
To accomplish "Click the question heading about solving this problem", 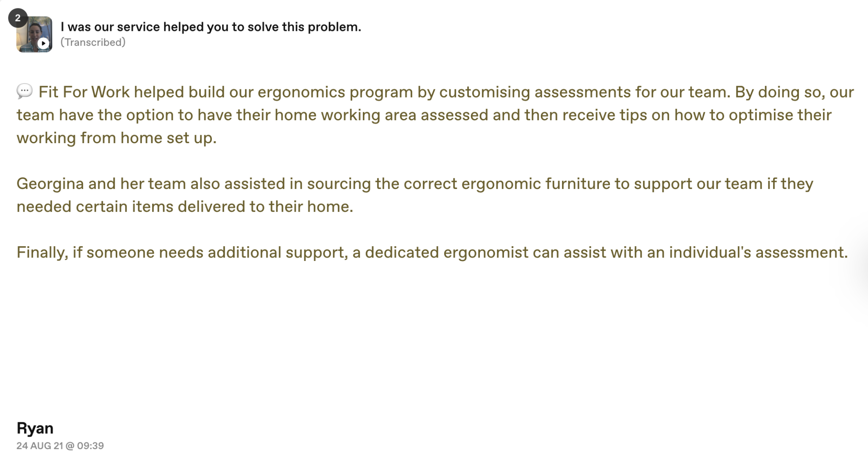I will pos(211,27).
